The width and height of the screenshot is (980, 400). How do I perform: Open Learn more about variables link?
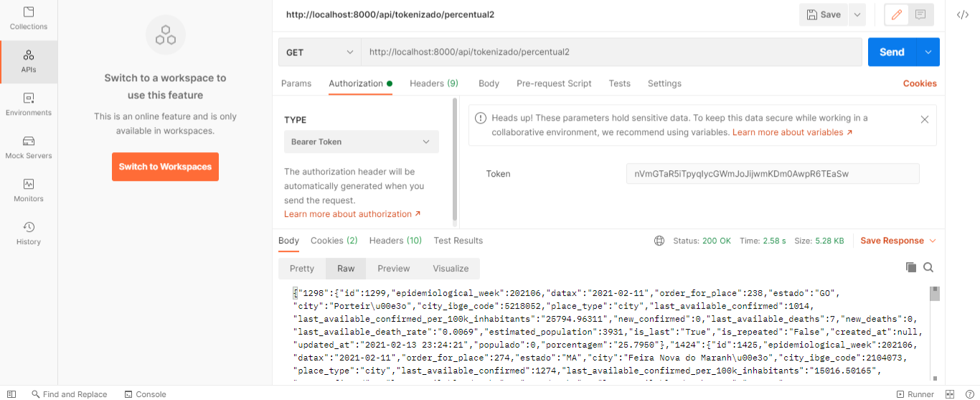(792, 132)
